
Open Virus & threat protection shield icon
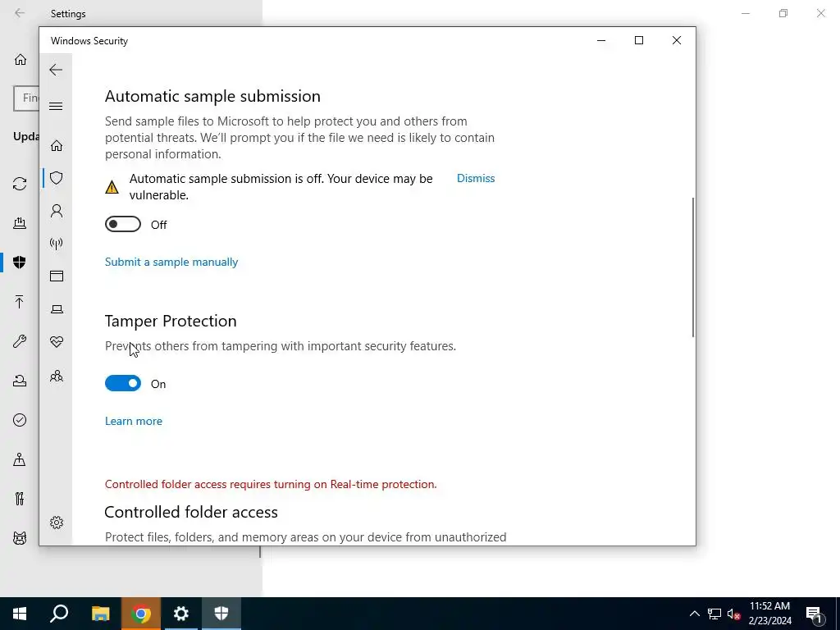(57, 178)
